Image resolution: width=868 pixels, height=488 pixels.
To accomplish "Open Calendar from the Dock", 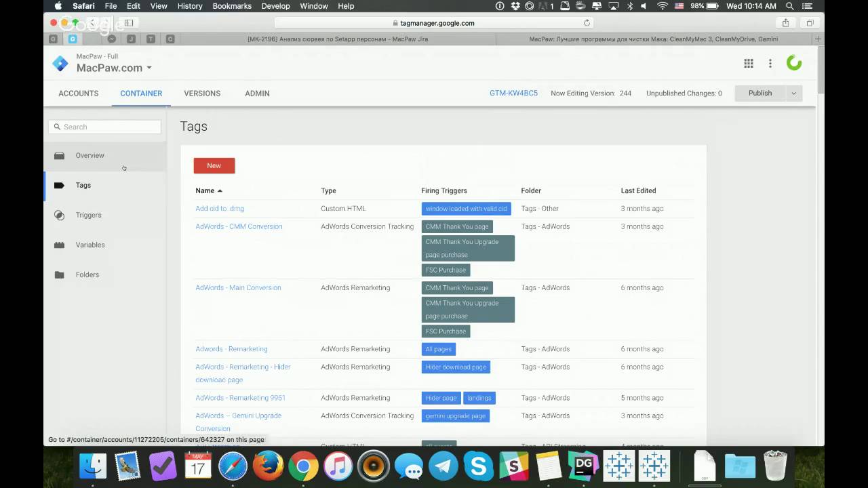I will click(198, 466).
